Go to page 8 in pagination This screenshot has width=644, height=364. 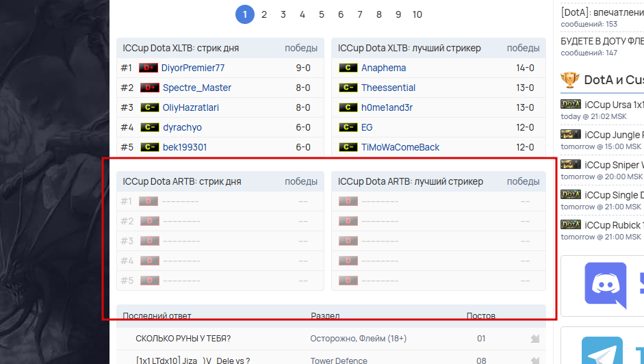(x=378, y=14)
